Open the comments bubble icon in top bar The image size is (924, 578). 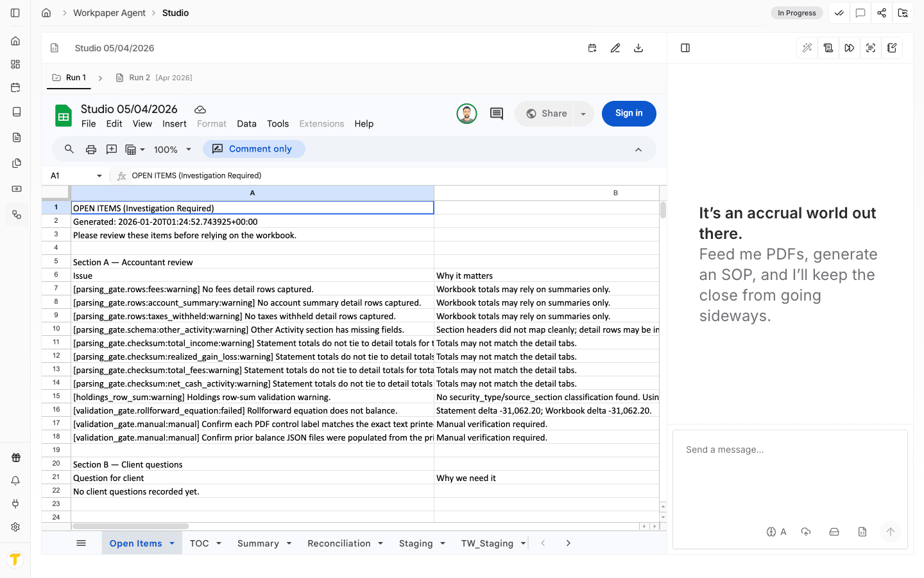point(860,13)
